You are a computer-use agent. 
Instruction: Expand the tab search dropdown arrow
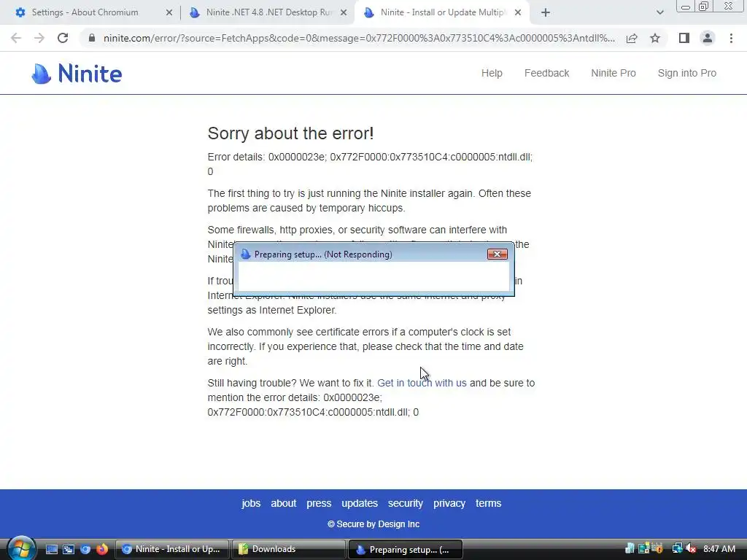(659, 13)
